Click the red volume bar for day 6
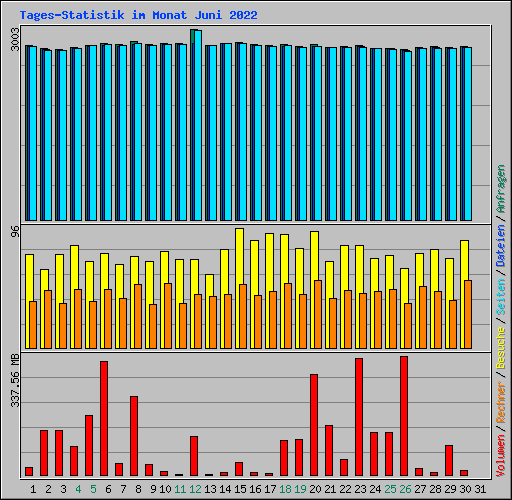The width and height of the screenshot is (512, 500). pos(104,418)
